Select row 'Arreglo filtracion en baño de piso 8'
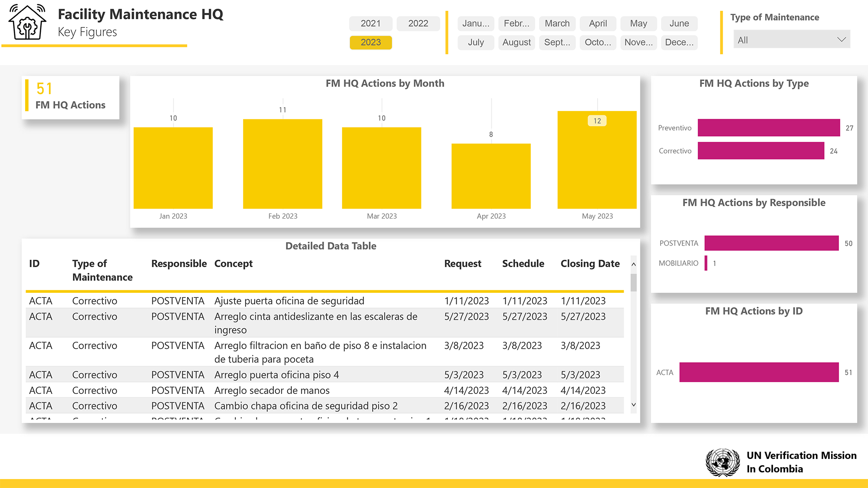The image size is (868, 488). tap(325, 352)
